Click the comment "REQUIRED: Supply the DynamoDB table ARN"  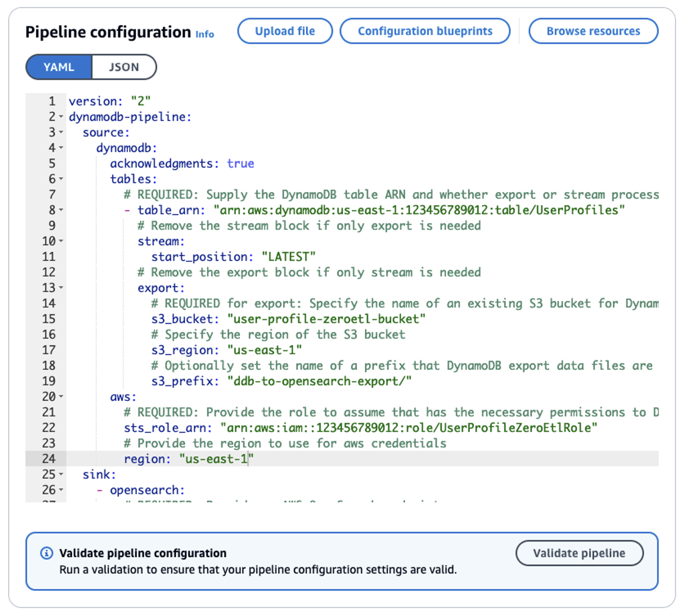click(x=391, y=195)
